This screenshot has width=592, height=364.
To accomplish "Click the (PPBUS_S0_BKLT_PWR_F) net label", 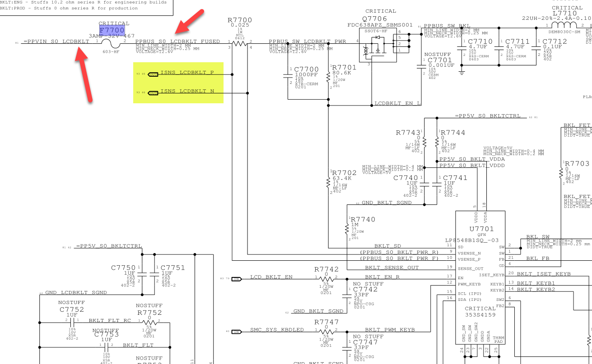I will pyautogui.click(x=399, y=259).
